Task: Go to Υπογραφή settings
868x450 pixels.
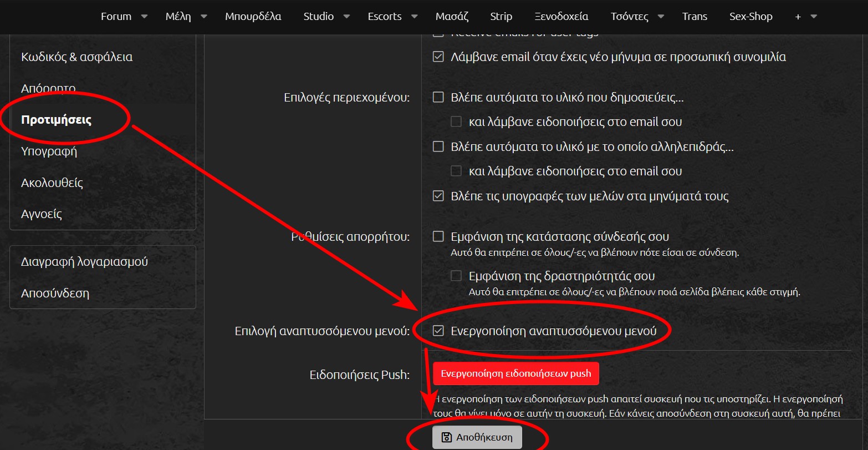Action: 49,151
